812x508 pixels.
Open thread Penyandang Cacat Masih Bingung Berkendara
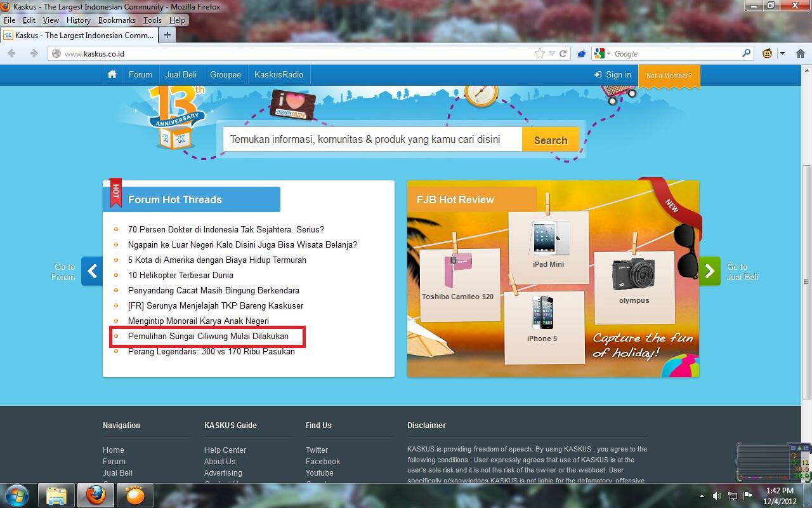pyautogui.click(x=214, y=290)
